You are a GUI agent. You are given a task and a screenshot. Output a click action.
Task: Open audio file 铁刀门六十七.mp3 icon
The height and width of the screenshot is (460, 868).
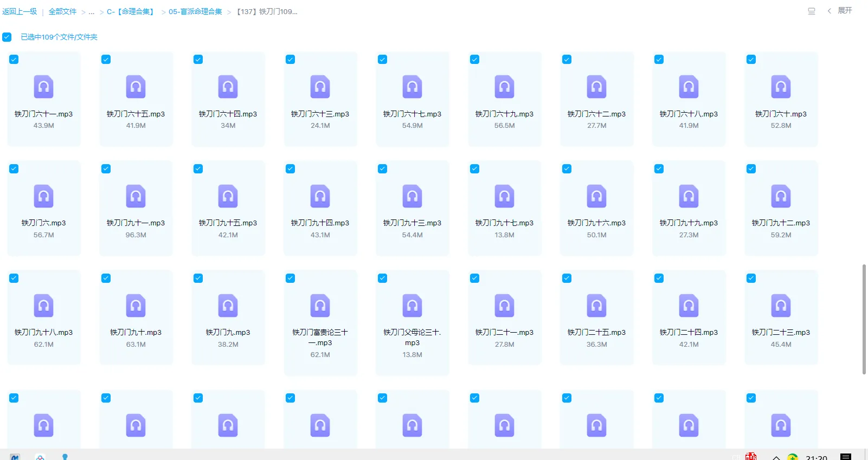click(x=413, y=87)
